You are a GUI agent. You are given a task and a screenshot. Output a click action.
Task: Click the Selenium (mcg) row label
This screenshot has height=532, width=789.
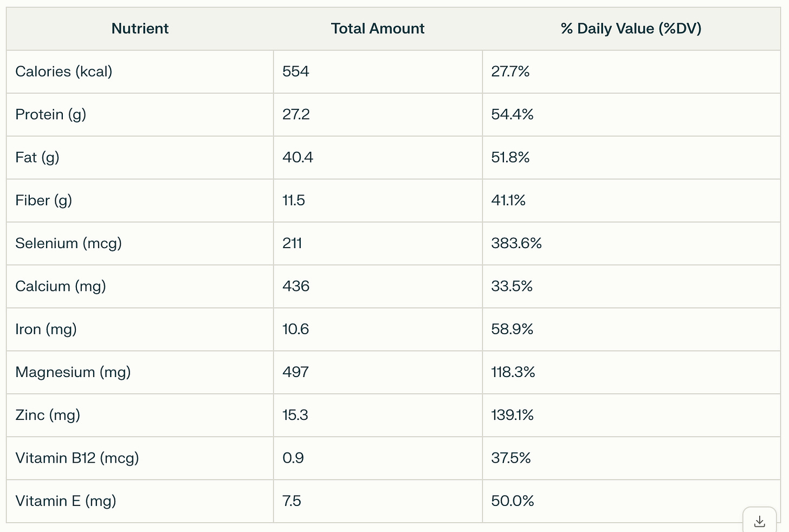[68, 243]
